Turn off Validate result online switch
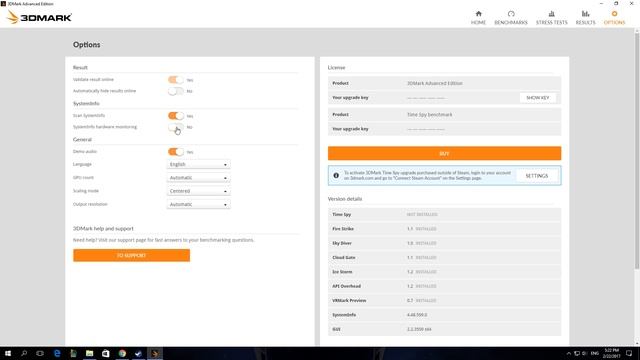Image resolution: width=640 pixels, height=360 pixels. (176, 80)
